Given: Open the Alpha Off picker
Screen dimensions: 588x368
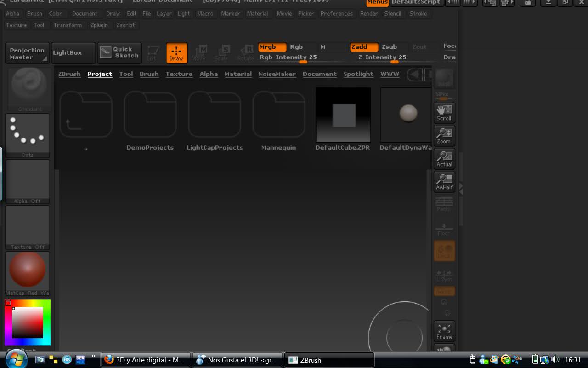Looking at the screenshot, I should [28, 182].
